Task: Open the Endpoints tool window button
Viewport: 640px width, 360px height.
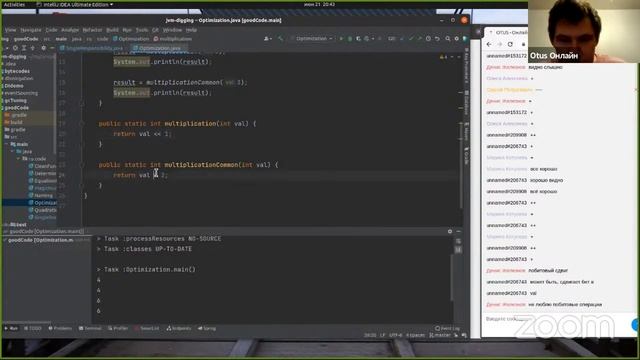Action: point(179,329)
